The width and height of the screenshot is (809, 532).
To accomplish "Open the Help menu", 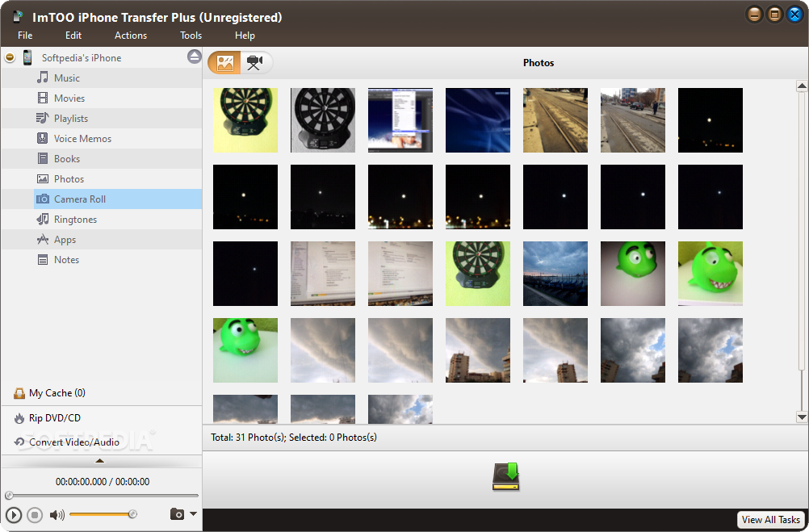I will 245,35.
